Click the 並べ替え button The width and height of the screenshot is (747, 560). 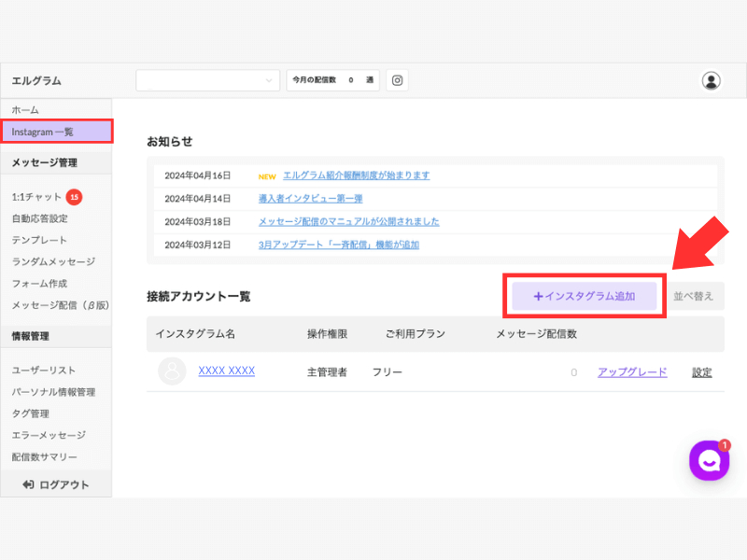coord(694,296)
